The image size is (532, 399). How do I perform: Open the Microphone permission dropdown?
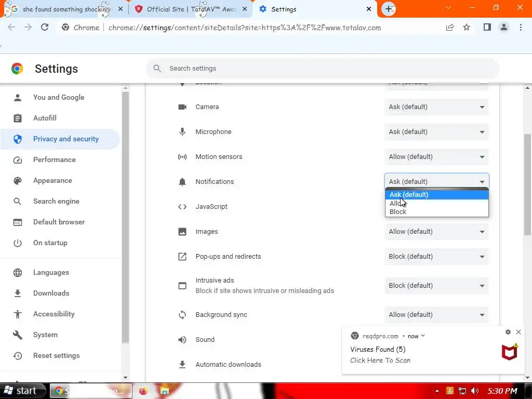click(436, 131)
